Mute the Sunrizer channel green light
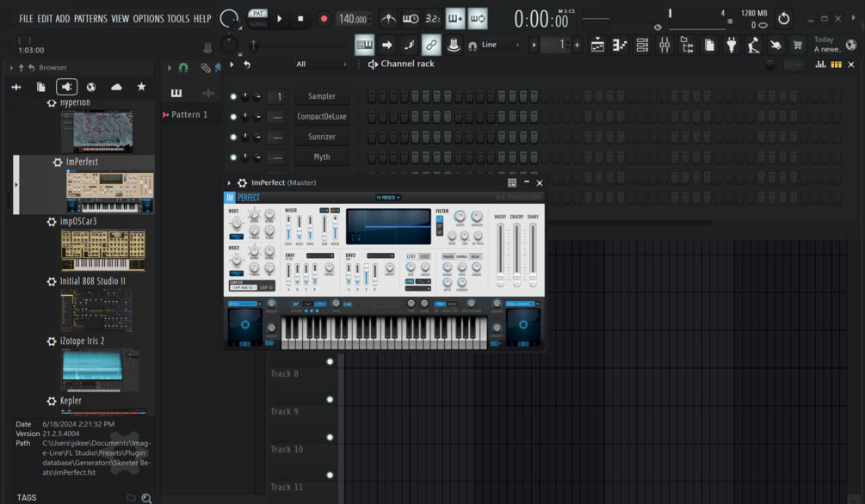This screenshot has height=504, width=865. coord(233,137)
